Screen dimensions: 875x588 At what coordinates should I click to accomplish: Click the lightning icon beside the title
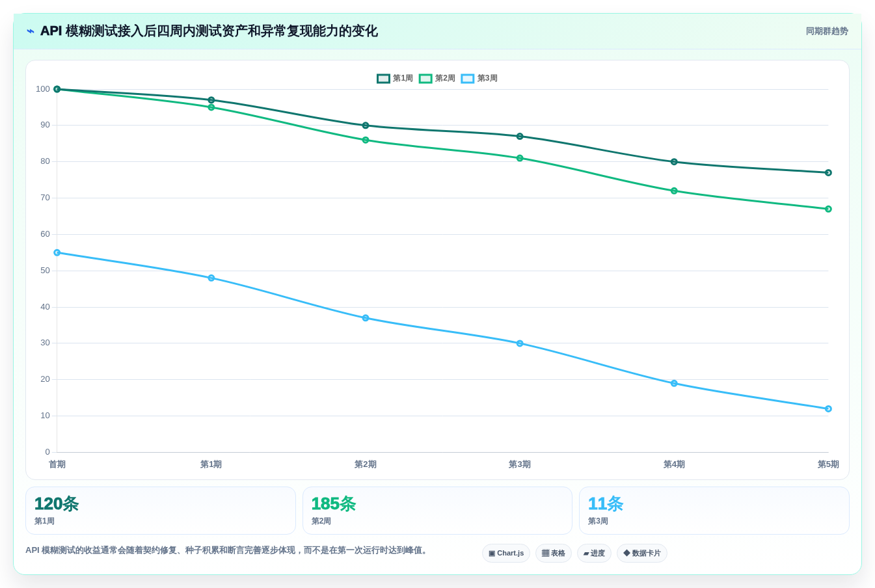coord(31,31)
